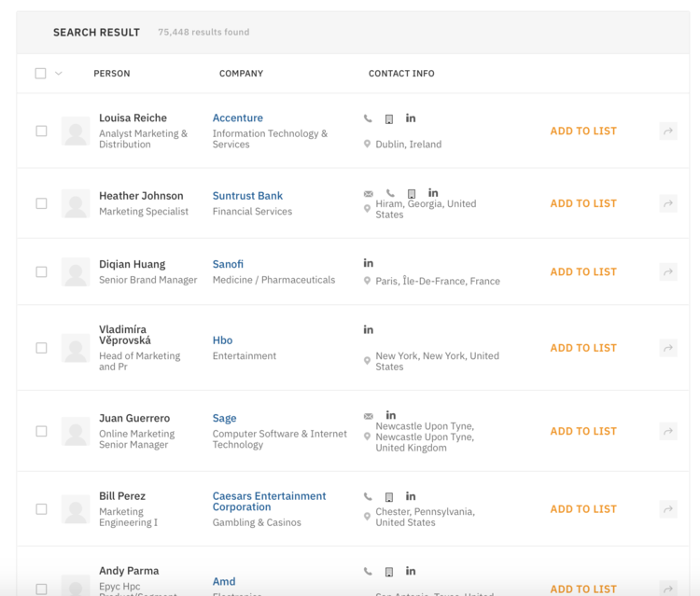Click Diqian Huang profile avatar
Screen dimensions: 700x596
76,271
